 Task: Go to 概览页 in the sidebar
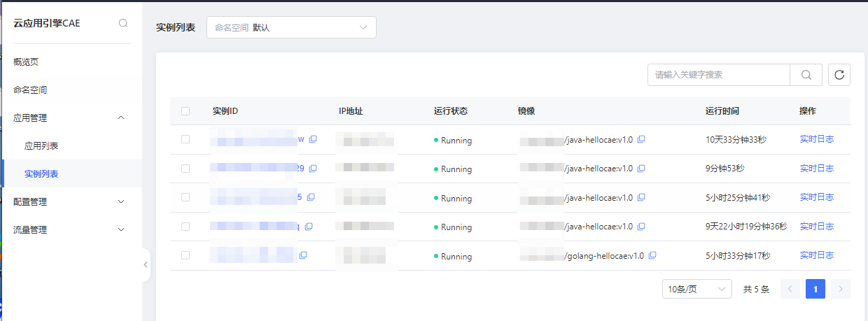click(x=26, y=62)
